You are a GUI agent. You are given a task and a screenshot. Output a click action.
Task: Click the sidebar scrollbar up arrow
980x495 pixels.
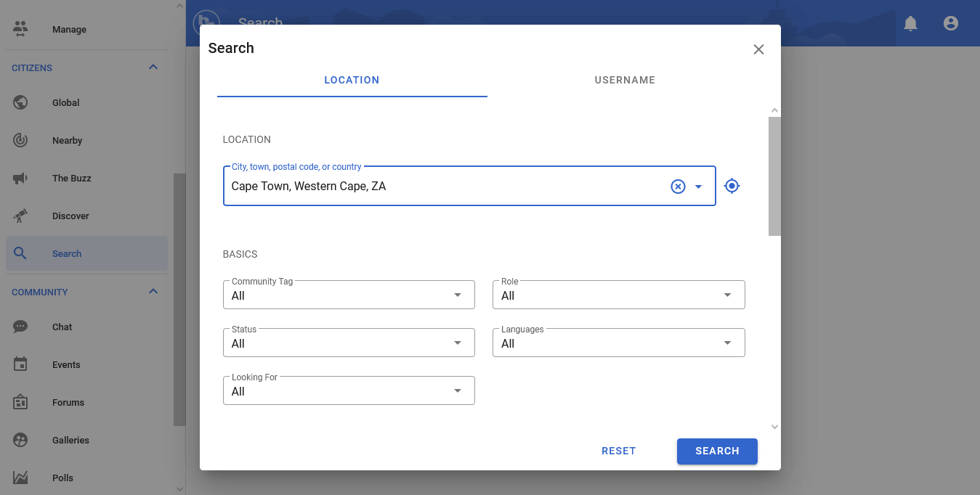point(180,6)
